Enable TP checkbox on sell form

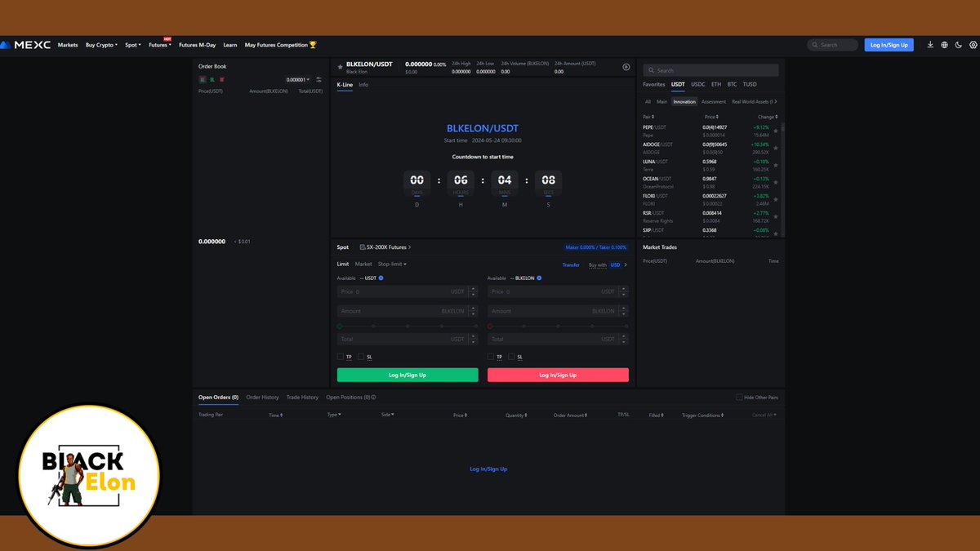491,357
